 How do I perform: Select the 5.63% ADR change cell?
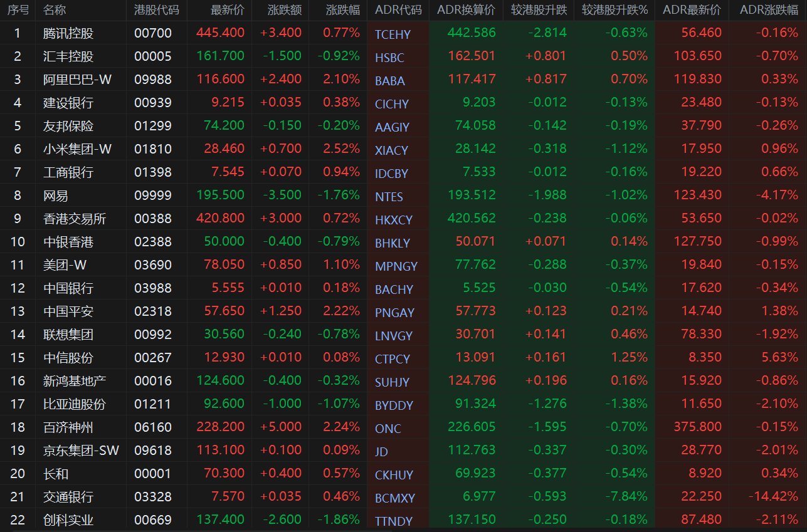[778, 358]
